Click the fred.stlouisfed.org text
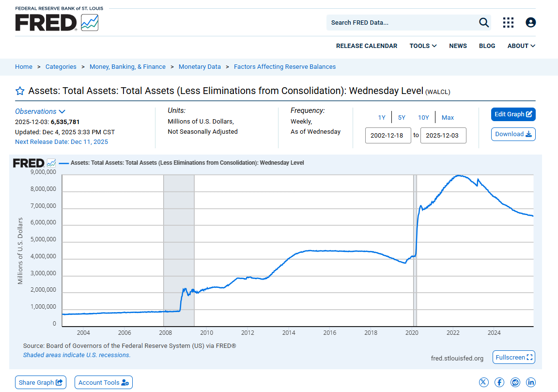The width and height of the screenshot is (558, 392). pyautogui.click(x=457, y=358)
